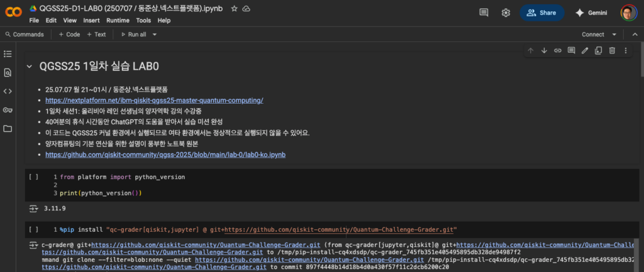The image size is (644, 272).
Task: Open the github lab0-ko.ipynb link
Action: tap(165, 155)
